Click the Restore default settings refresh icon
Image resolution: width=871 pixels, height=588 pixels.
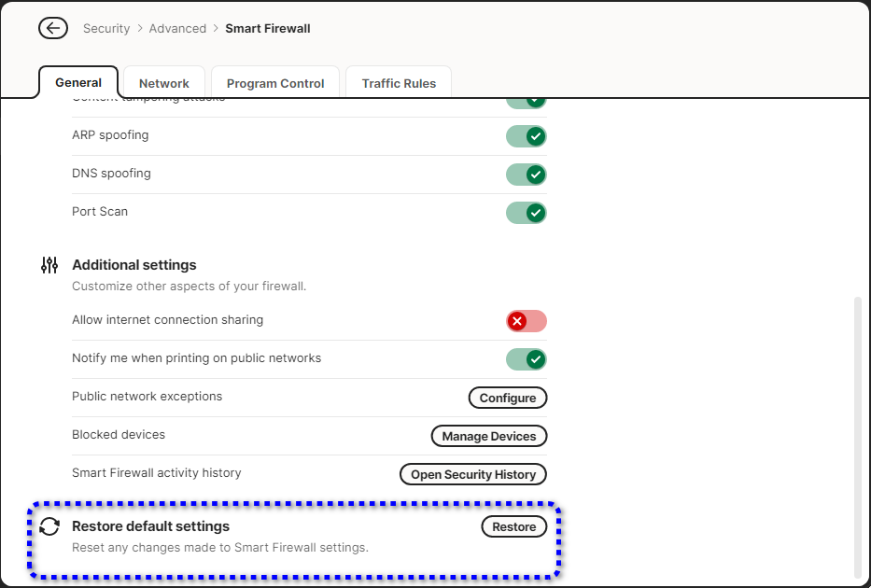(49, 526)
